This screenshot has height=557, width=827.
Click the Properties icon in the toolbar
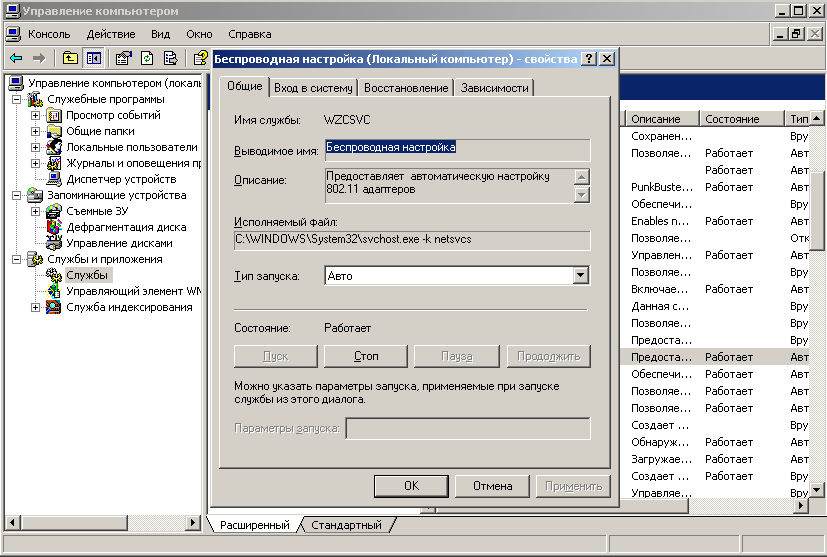click(x=123, y=58)
